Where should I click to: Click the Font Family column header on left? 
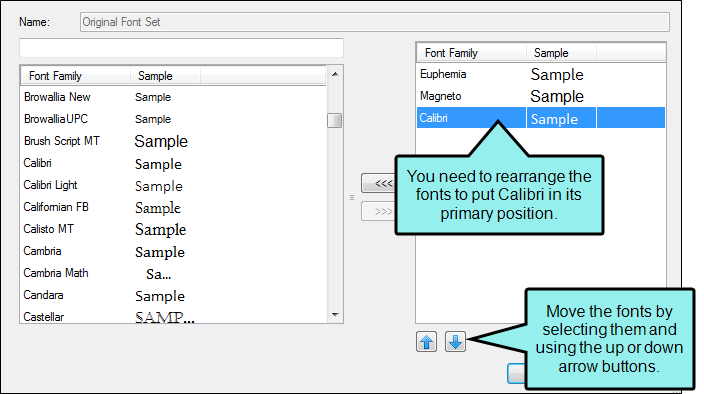pyautogui.click(x=75, y=76)
